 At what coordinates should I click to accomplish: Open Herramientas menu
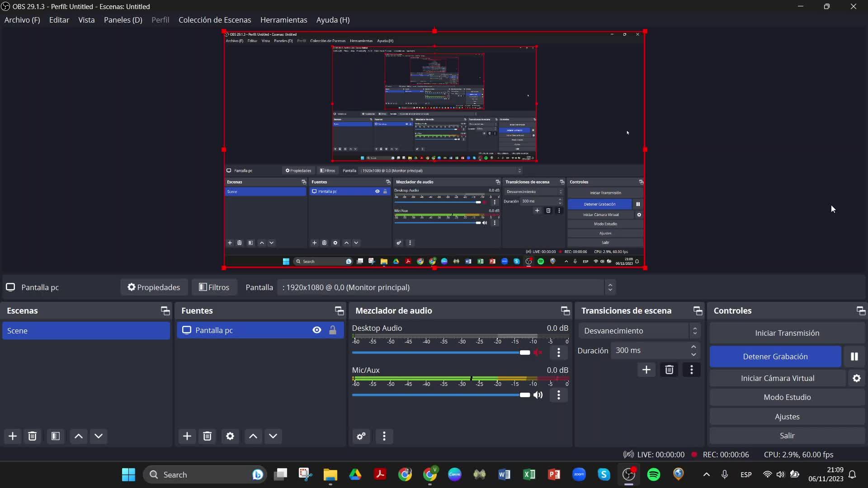click(x=283, y=20)
